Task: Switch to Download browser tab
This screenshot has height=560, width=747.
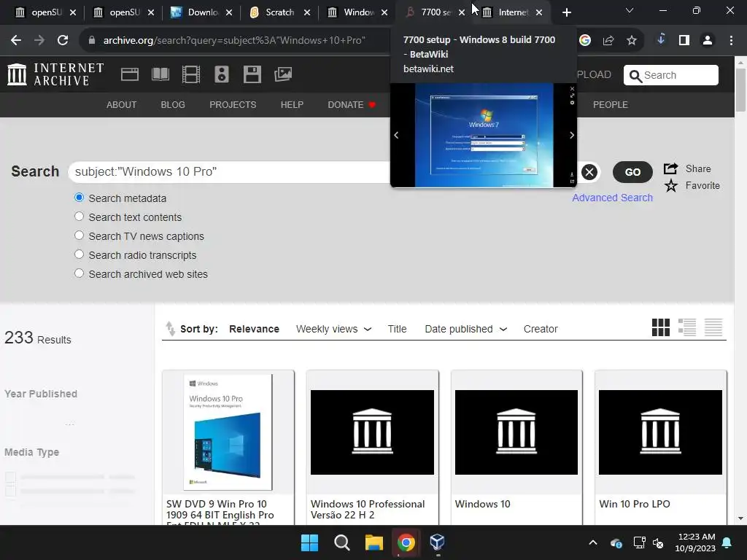Action: (x=203, y=12)
